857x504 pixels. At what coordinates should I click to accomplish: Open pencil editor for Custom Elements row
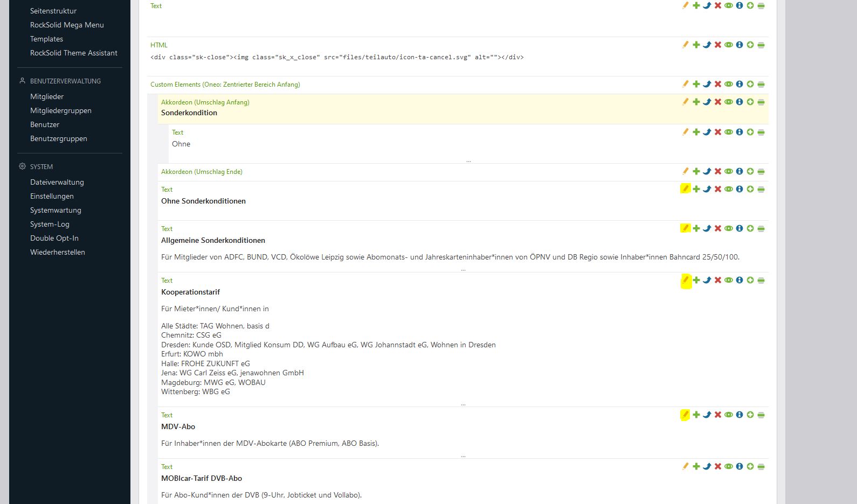[685, 85]
